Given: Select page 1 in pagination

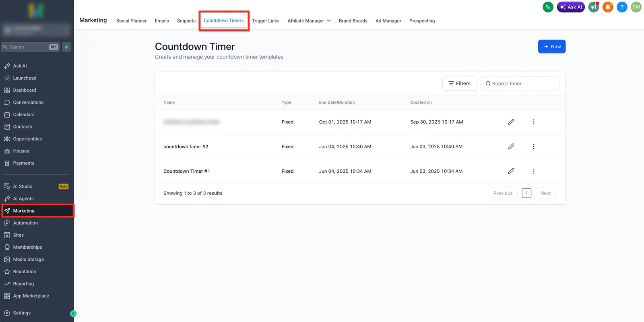Looking at the screenshot, I should (526, 193).
